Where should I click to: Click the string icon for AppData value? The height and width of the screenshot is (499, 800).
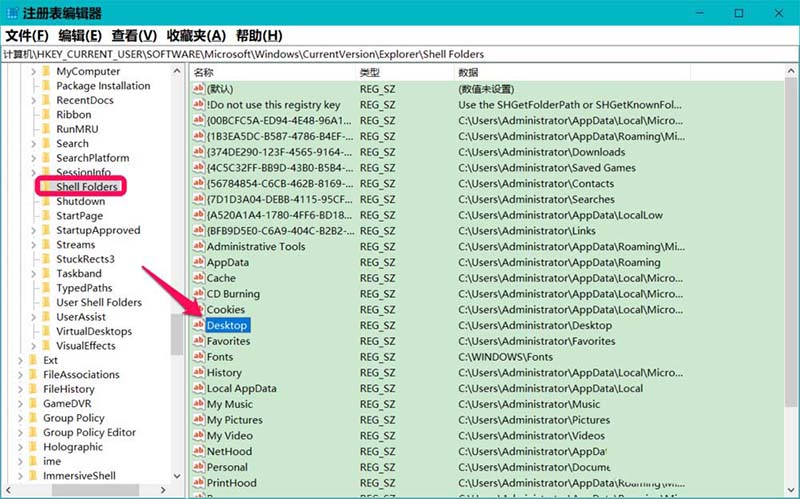(198, 262)
